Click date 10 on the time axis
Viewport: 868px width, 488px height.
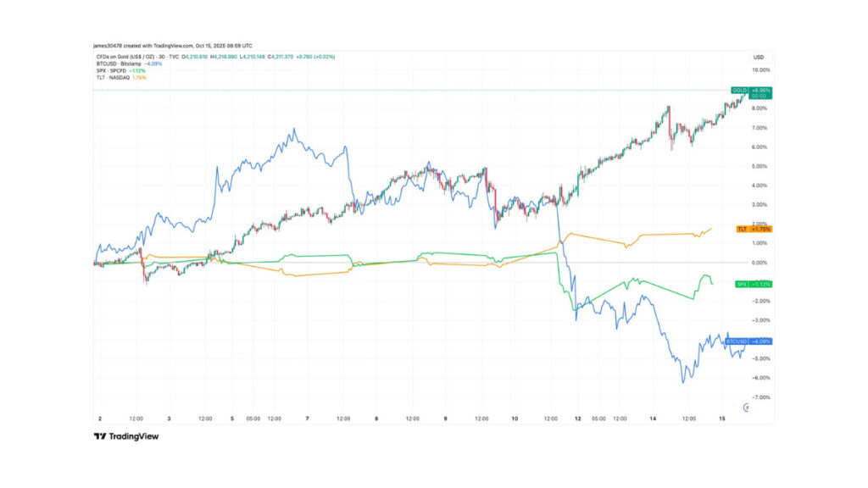(515, 419)
